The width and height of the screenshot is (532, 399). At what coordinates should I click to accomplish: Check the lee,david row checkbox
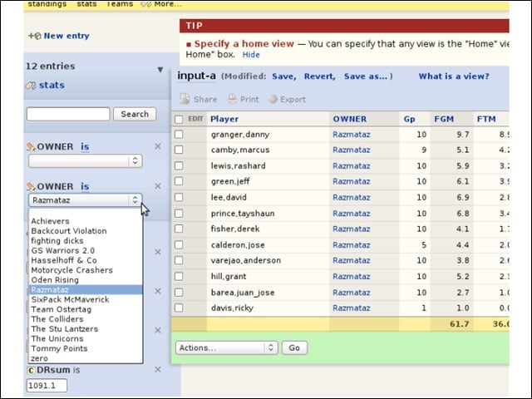tap(179, 197)
